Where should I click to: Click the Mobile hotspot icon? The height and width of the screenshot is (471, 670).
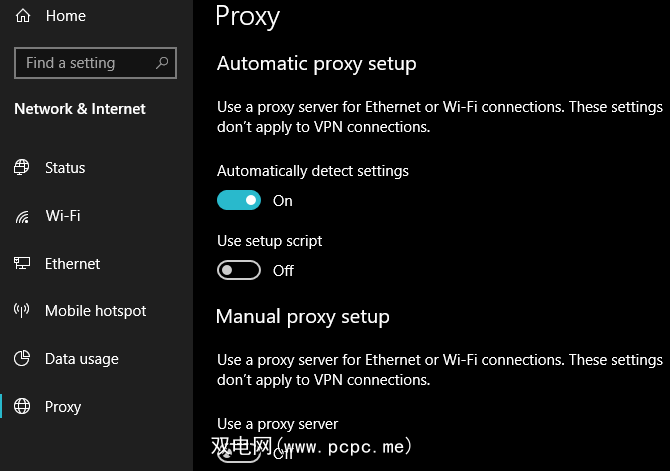[22, 311]
